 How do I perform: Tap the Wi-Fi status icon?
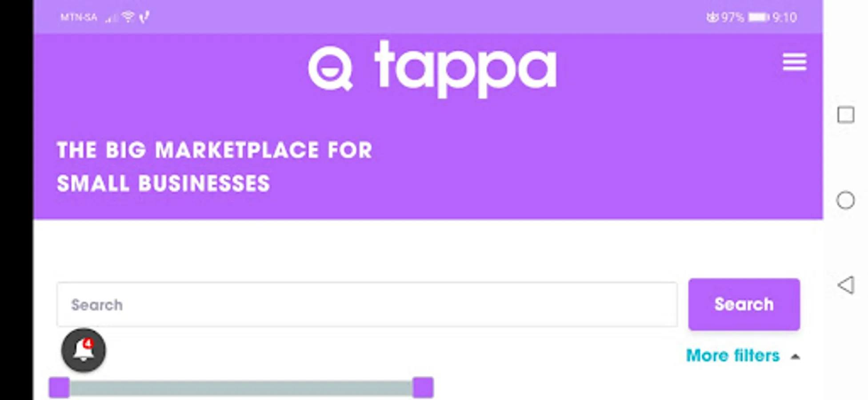pos(128,17)
